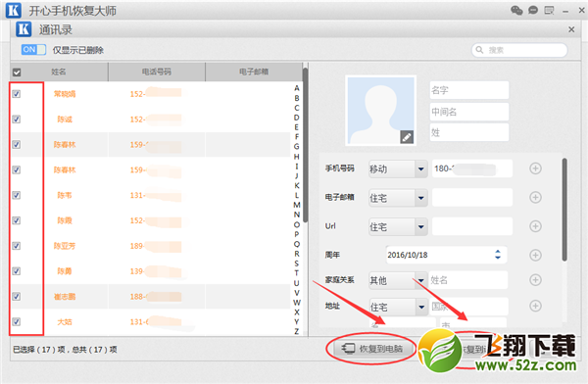Image resolution: width=588 pixels, height=384 pixels.
Task: Add another 地址 entry with plus icon
Action: pyautogui.click(x=535, y=306)
